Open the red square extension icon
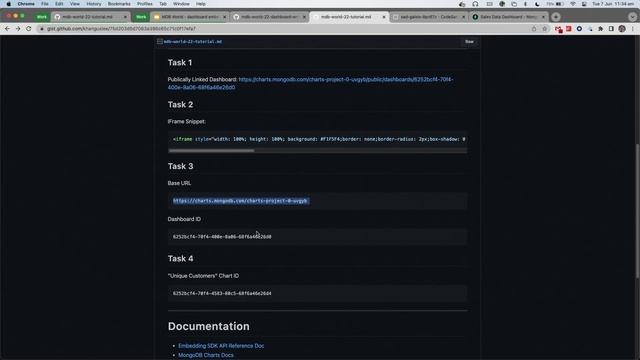The image size is (640, 360). (569, 29)
